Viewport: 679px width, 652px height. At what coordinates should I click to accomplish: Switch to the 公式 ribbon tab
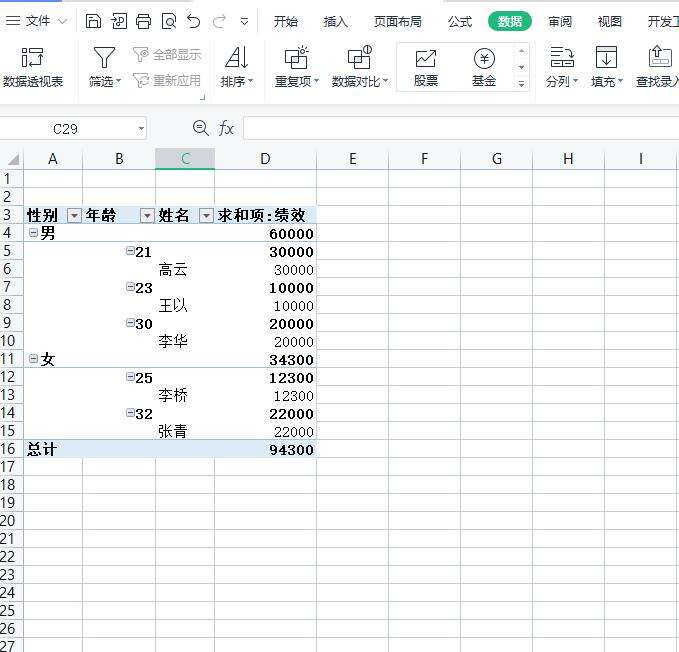point(460,21)
